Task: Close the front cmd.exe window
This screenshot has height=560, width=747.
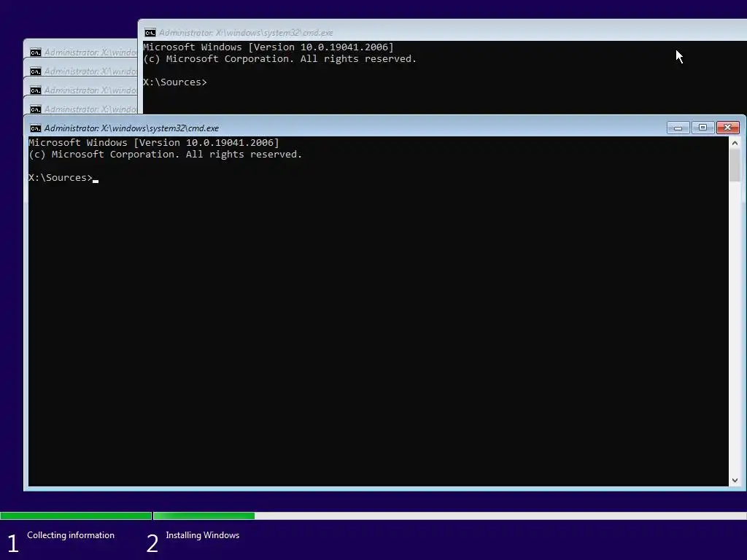Action: coord(727,128)
